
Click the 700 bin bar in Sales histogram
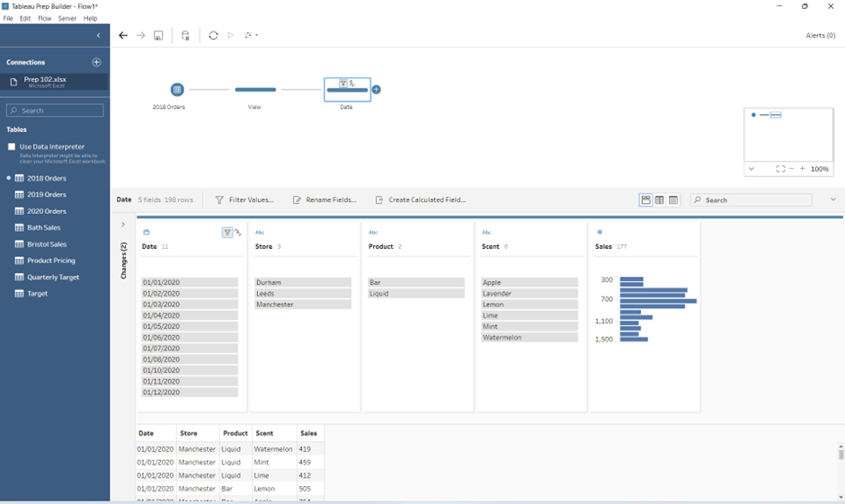(658, 301)
